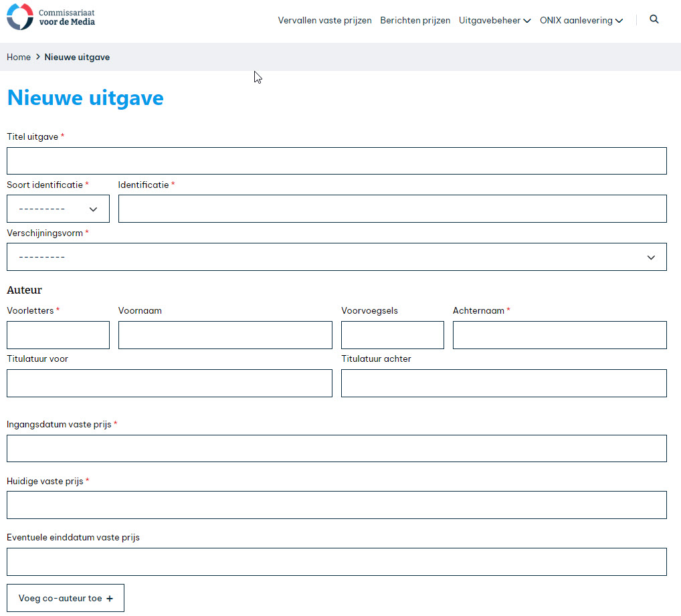
Task: Open the search magnifier icon
Action: [654, 19]
